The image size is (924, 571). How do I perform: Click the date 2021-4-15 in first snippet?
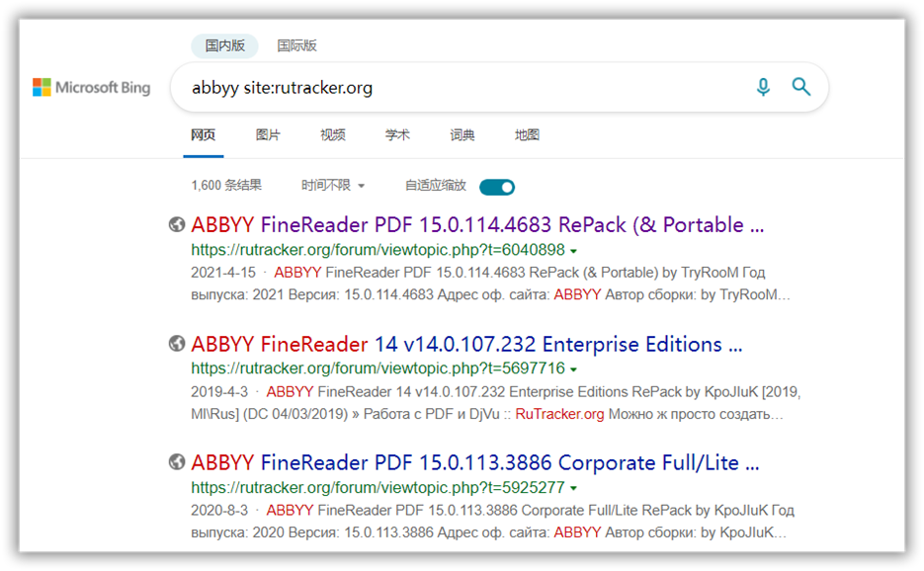223,273
